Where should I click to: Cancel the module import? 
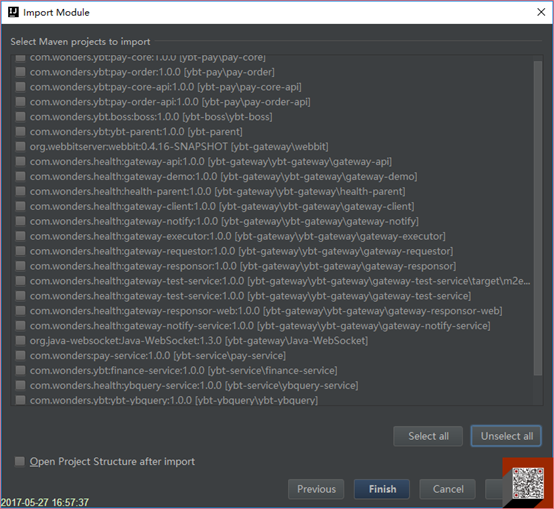[x=448, y=489]
